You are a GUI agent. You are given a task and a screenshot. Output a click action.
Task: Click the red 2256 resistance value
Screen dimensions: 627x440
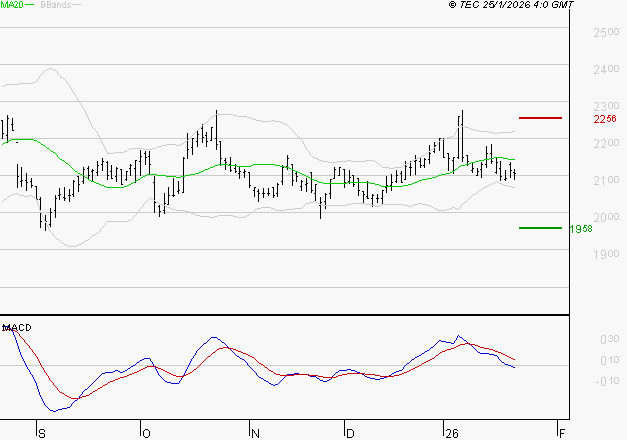point(605,119)
